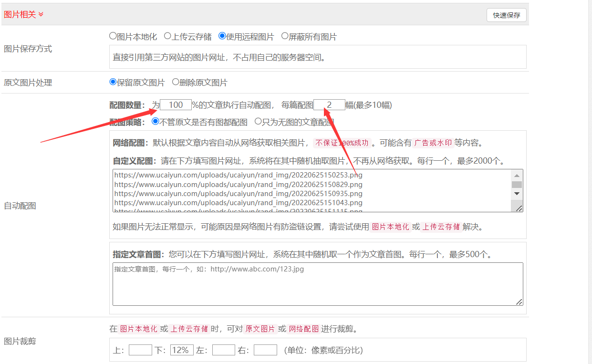Select 不管原文是否有图都配图 strategy
Screen dimensions: 592x364
tap(155, 122)
